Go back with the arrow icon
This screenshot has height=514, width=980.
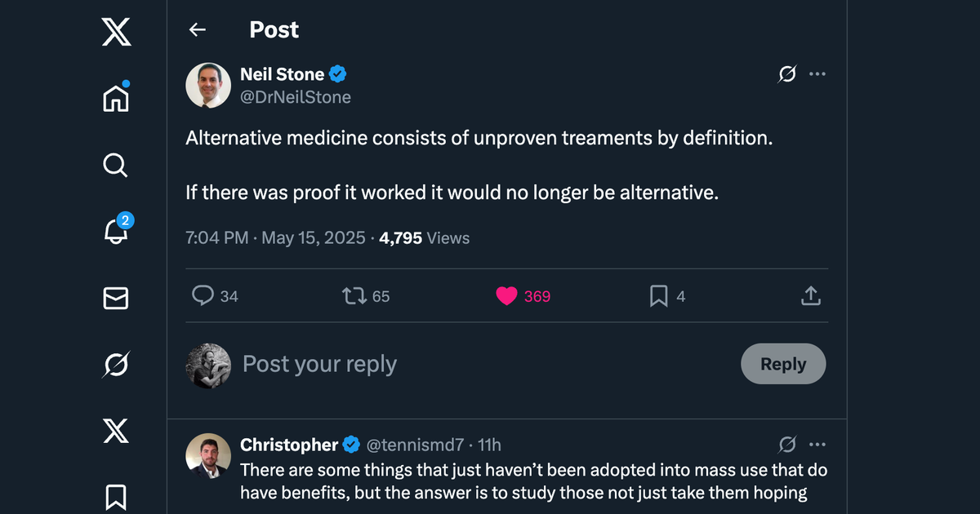(197, 30)
